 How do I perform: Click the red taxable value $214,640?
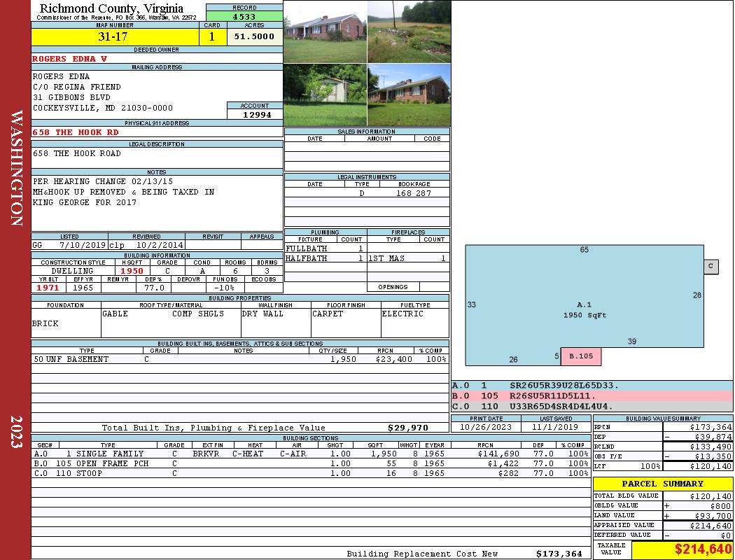682,549
